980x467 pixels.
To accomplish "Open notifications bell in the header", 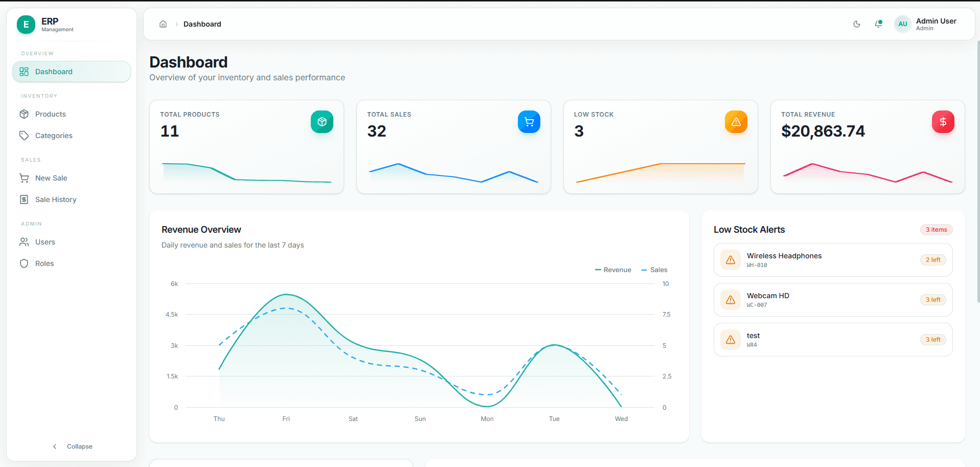I will click(x=878, y=24).
